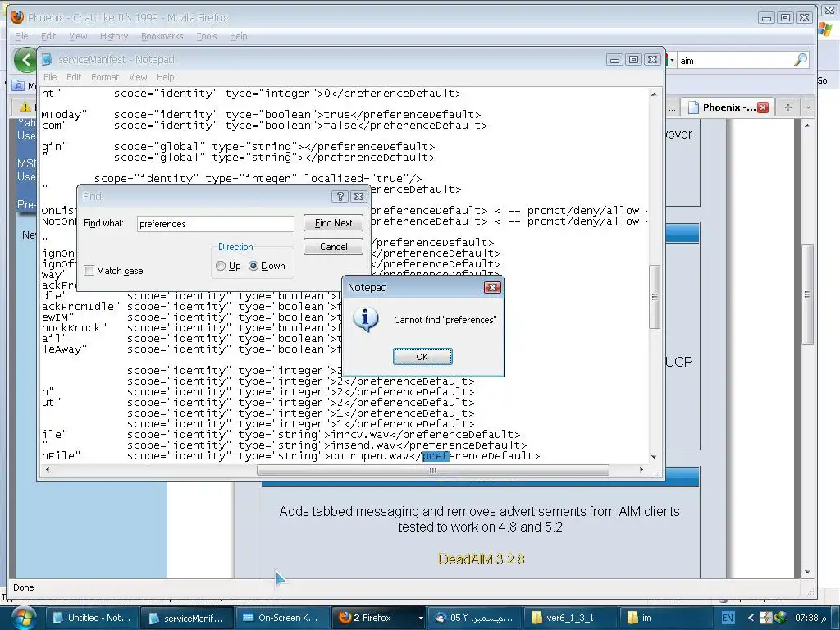Open Notepad's File menu
The height and width of the screenshot is (630, 840).
pyautogui.click(x=50, y=77)
